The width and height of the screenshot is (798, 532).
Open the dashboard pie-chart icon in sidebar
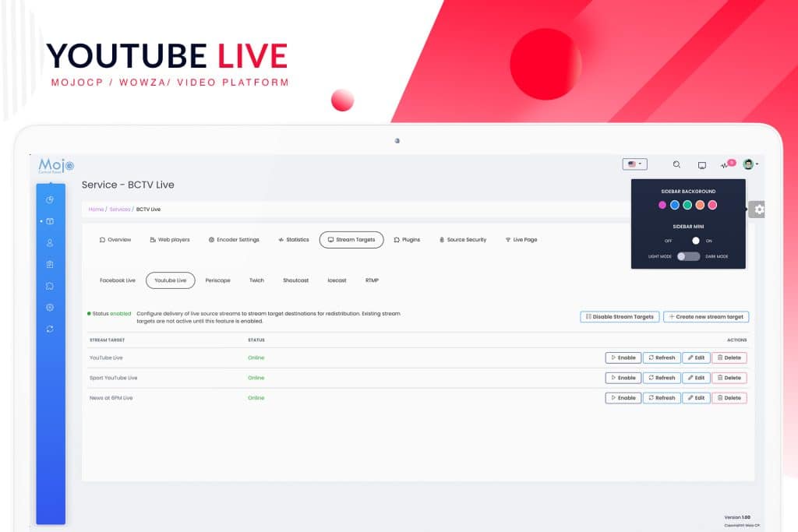[50, 200]
